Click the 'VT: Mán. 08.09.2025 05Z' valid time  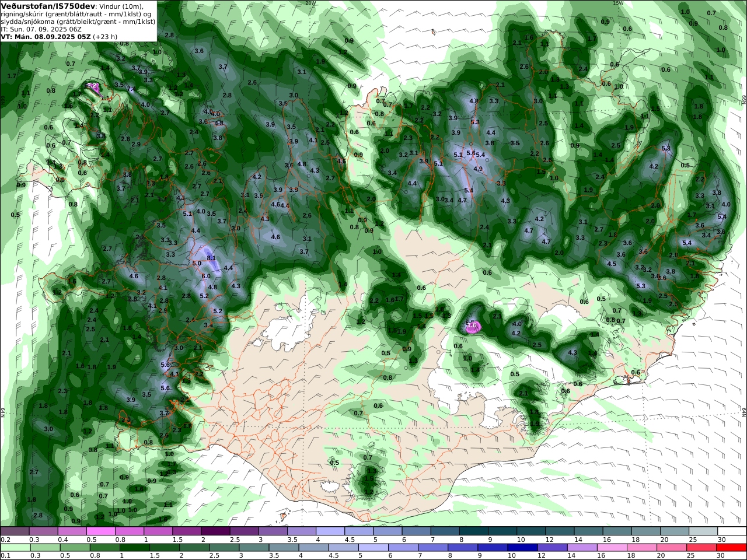click(46, 36)
